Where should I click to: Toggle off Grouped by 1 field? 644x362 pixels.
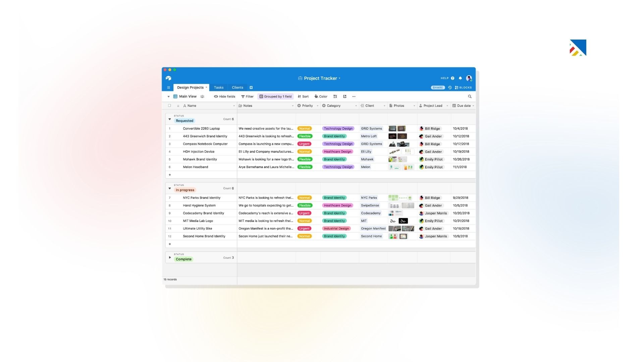click(275, 96)
